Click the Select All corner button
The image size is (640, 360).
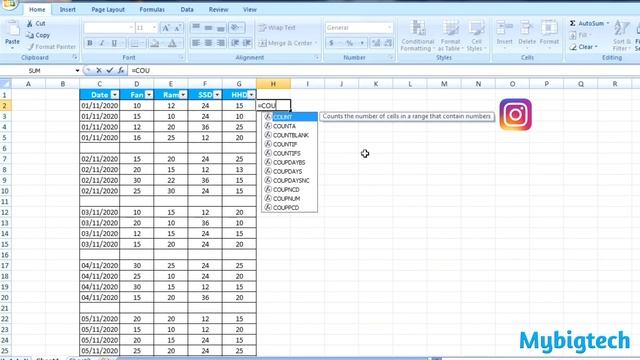[x=5, y=84]
